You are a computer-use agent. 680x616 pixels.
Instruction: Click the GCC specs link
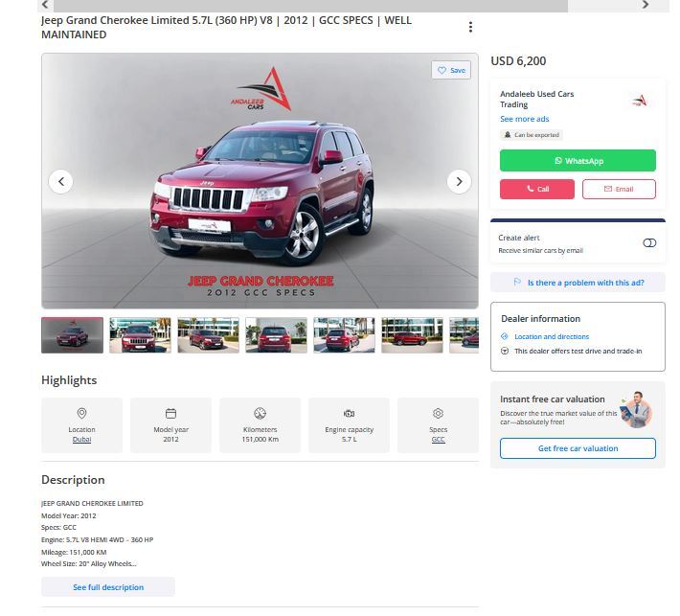pyautogui.click(x=438, y=439)
